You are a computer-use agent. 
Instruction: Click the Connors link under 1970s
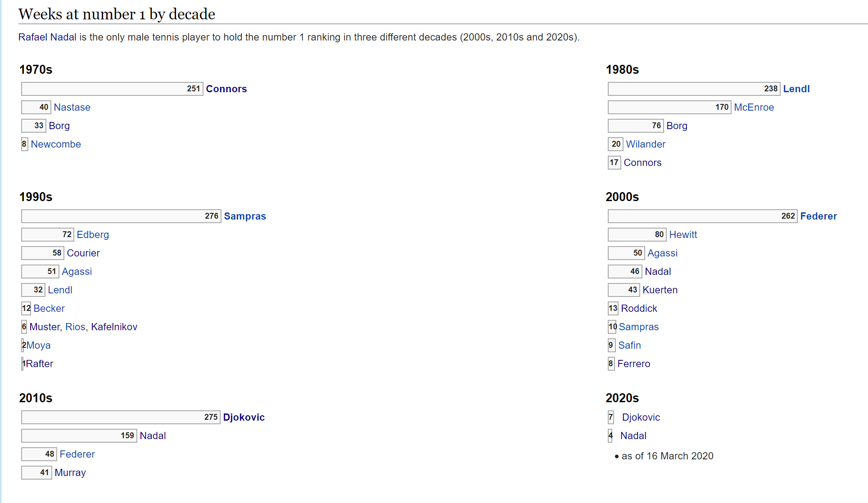click(x=226, y=89)
